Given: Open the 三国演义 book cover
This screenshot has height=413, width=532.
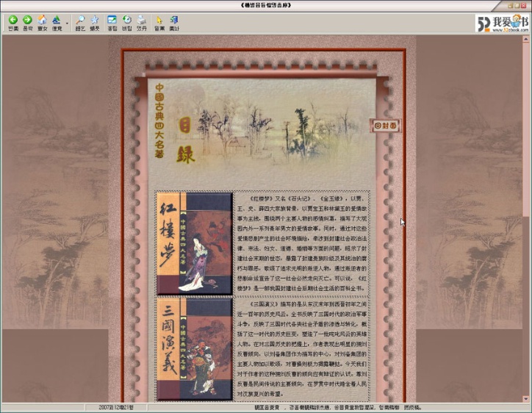Looking at the screenshot, I should pyautogui.click(x=195, y=349).
